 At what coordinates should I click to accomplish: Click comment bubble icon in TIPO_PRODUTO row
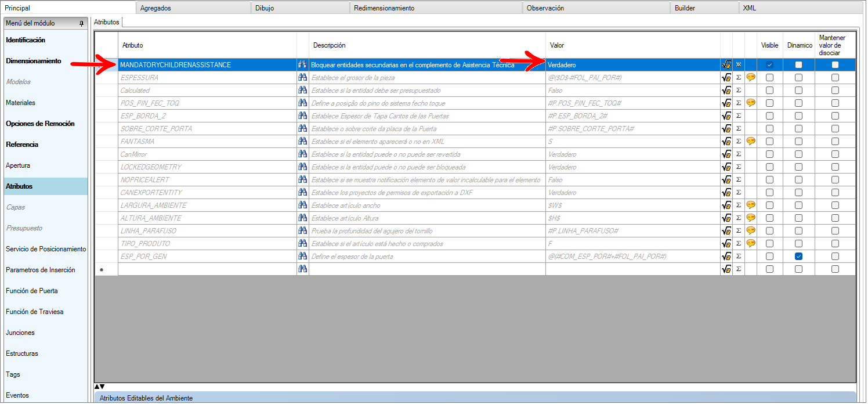pyautogui.click(x=751, y=244)
